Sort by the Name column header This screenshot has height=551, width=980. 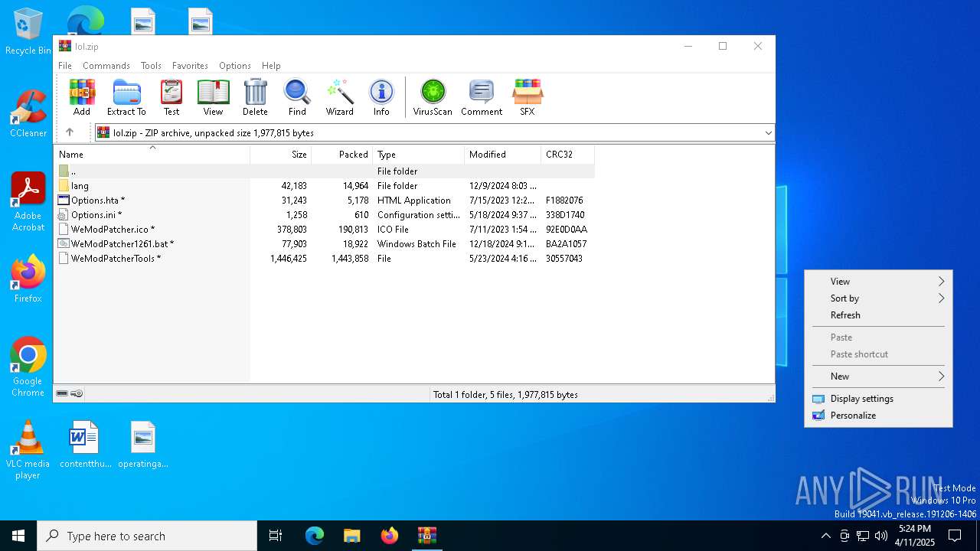(152, 155)
